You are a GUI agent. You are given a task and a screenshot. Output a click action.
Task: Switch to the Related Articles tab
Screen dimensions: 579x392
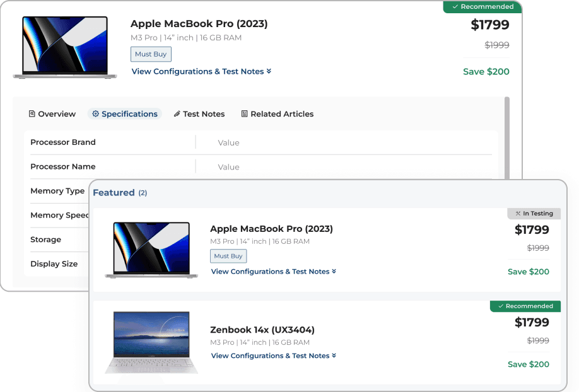coord(282,113)
